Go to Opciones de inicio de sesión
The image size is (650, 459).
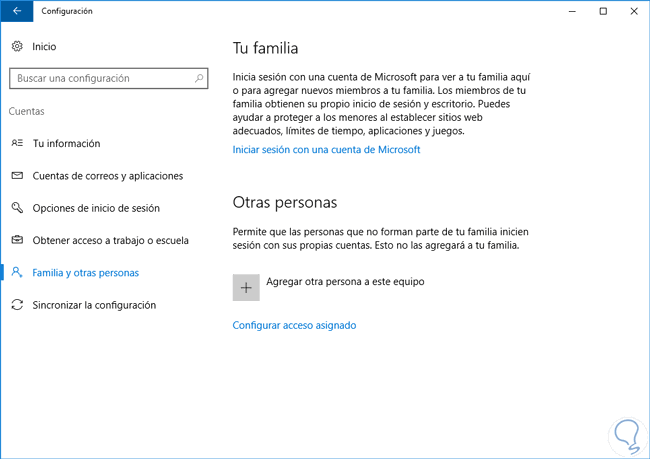(x=96, y=208)
